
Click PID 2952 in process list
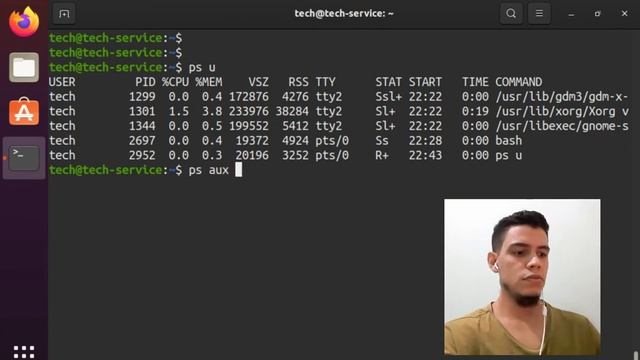point(142,156)
